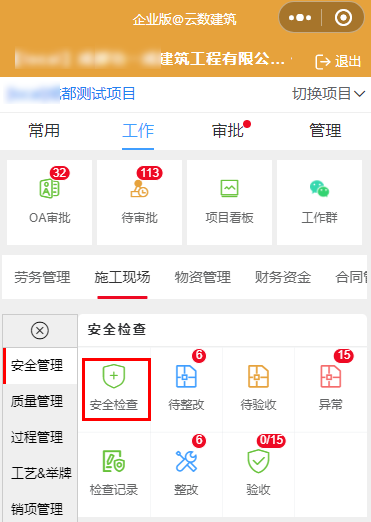Open 整改 wrench tools icon
Viewport: 371px width, 522px height.
(x=186, y=461)
